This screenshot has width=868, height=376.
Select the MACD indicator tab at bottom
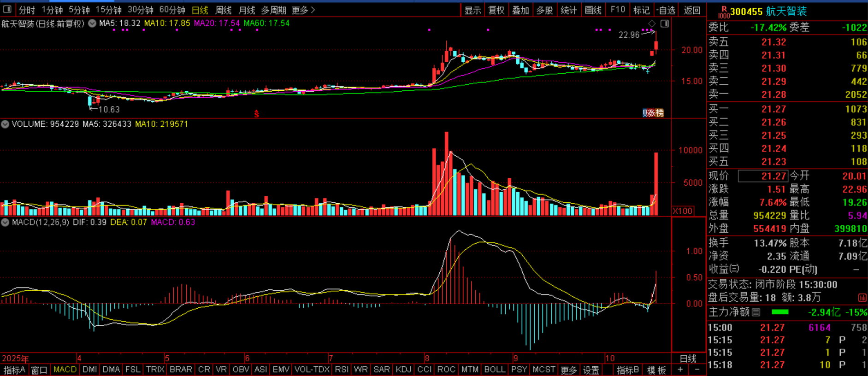[x=65, y=370]
